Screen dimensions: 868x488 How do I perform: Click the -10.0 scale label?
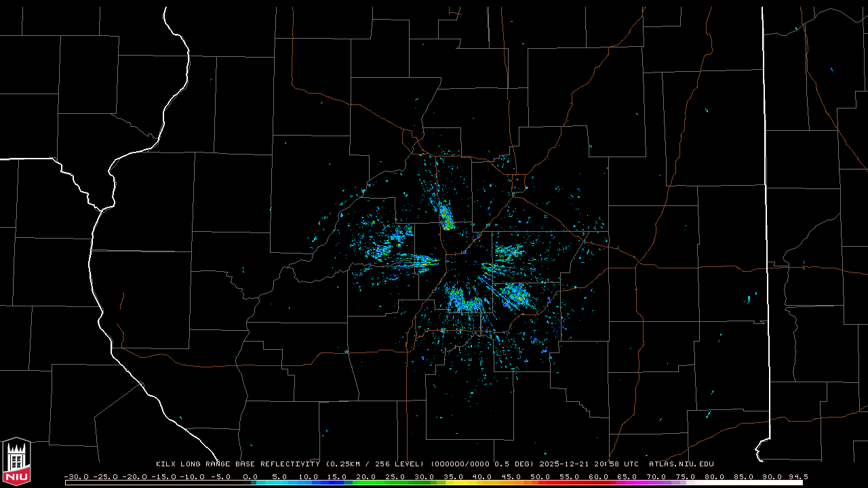(x=193, y=476)
